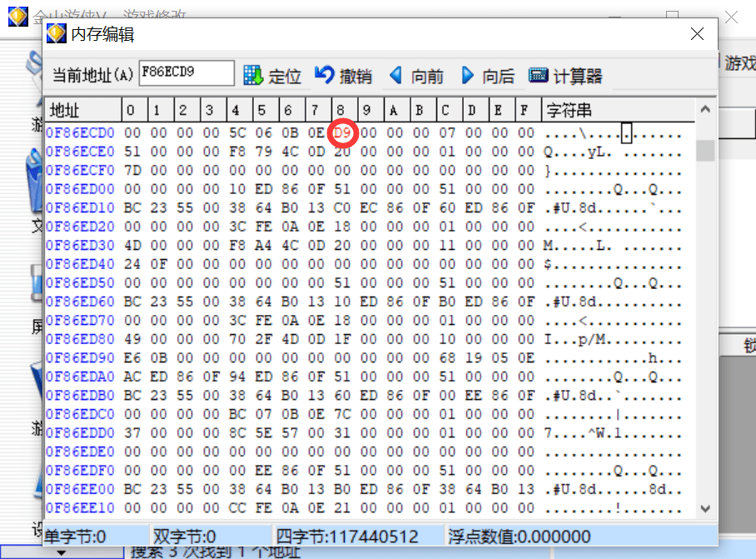Click the vertical scrollbar thumb
This screenshot has width=756, height=559.
click(705, 151)
